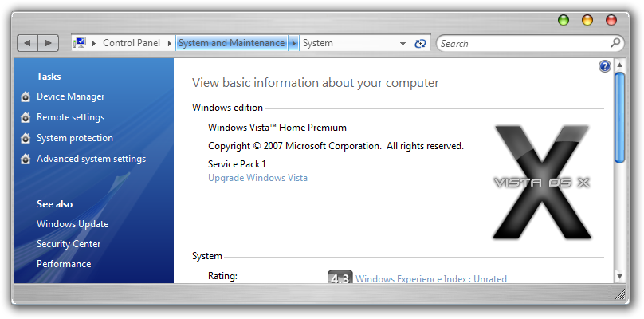Viewport: 644px width, 319px height.
Task: Click the Back navigation arrow button
Action: tap(28, 43)
